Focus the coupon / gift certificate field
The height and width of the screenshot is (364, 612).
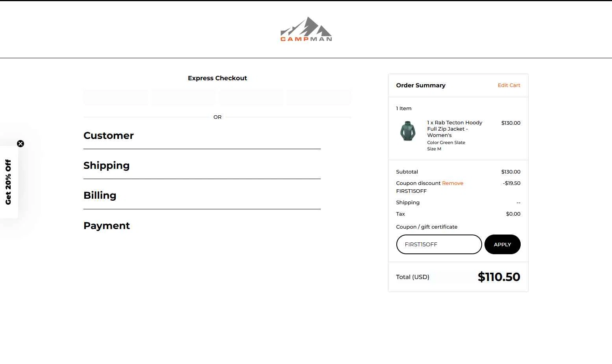point(439,244)
